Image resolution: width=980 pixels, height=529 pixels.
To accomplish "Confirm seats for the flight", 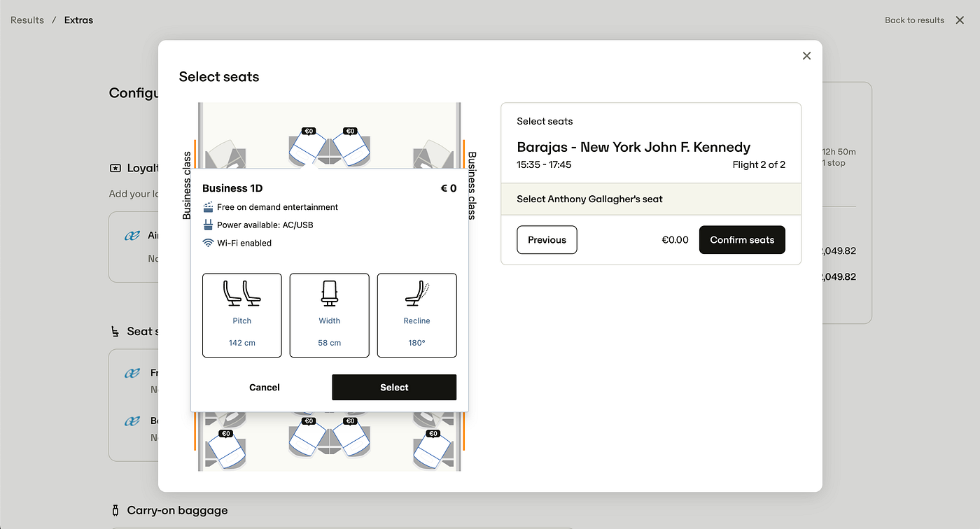I will tap(742, 240).
